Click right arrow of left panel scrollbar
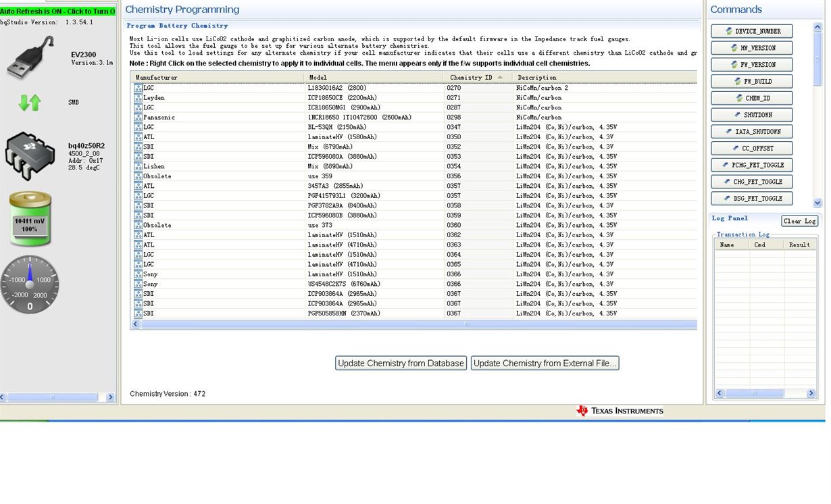831x504 pixels. click(111, 397)
